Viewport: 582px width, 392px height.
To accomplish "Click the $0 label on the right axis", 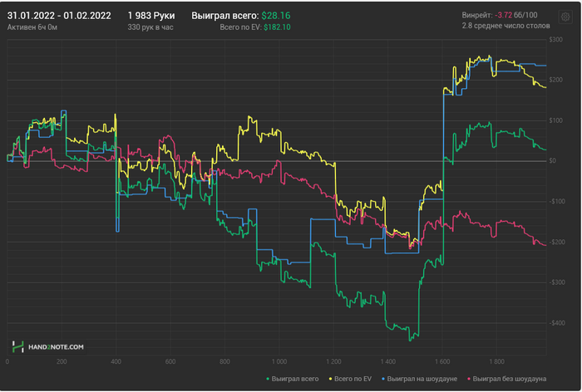I will [563, 161].
